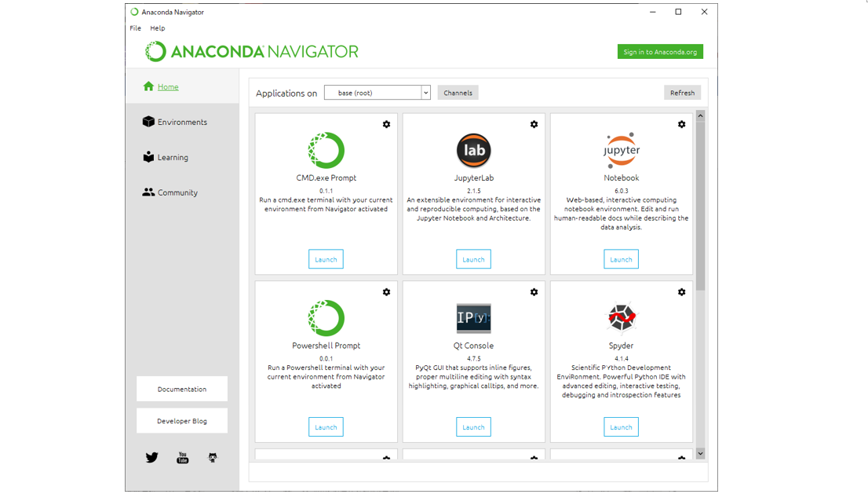Click the JupyterLab application logo
This screenshot has height=494, width=868.
coord(473,150)
